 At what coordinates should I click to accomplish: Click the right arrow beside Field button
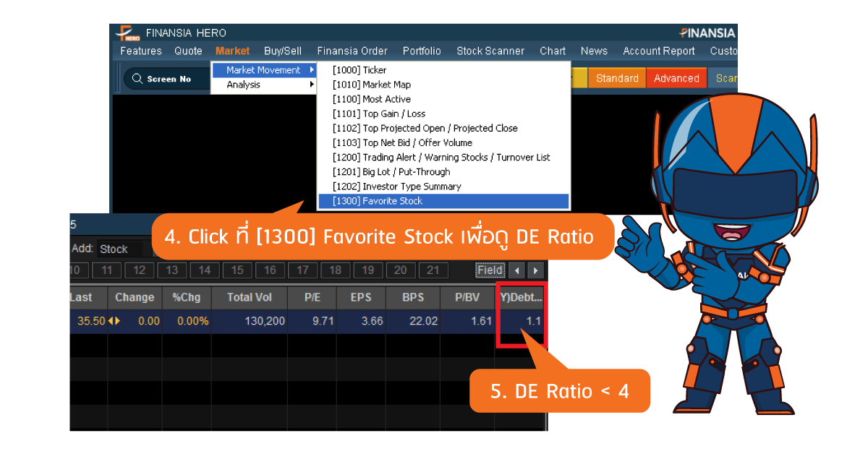[535, 270]
